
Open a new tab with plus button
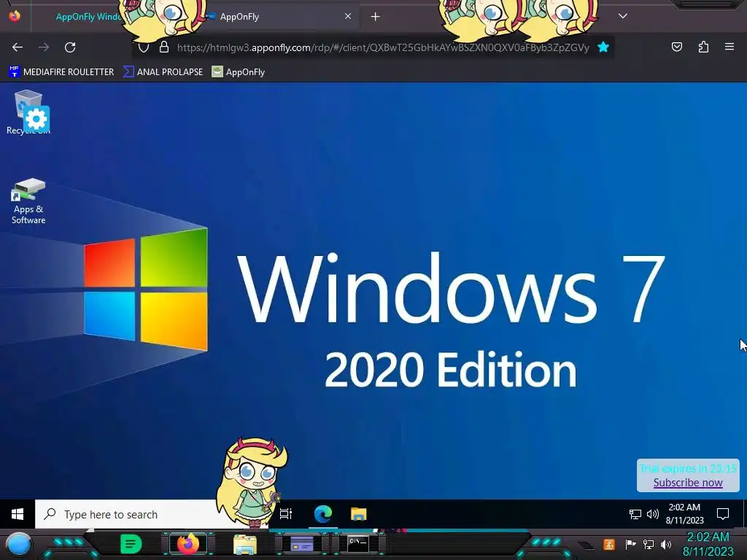[376, 17]
